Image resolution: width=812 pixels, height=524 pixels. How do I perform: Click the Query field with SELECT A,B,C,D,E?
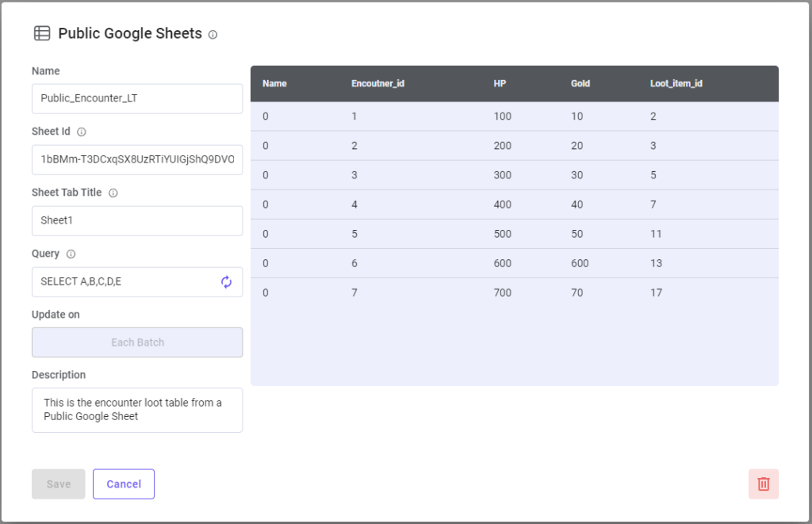click(127, 282)
